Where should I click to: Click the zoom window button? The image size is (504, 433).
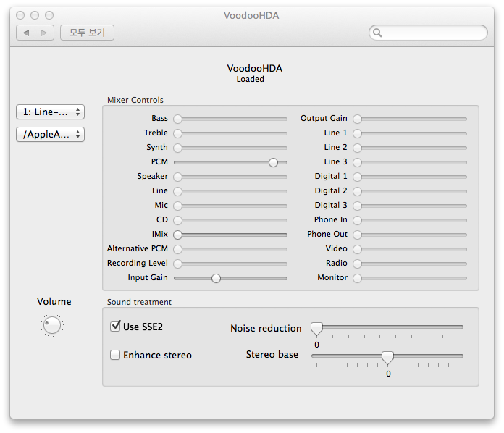point(49,15)
